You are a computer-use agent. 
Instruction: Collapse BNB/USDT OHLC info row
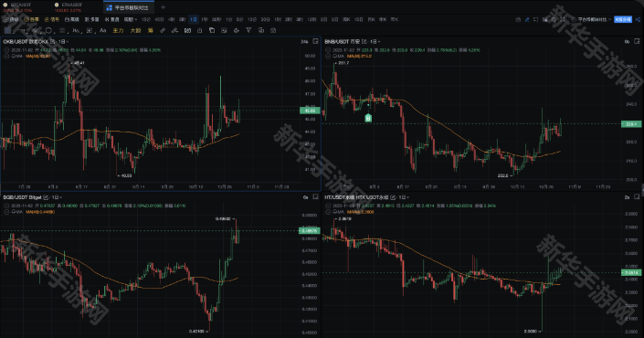328,50
